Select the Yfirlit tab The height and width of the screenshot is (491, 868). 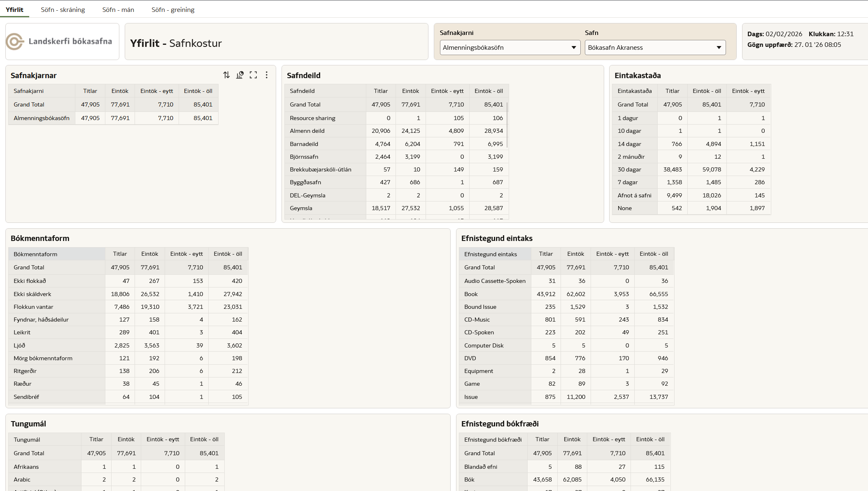click(x=14, y=9)
